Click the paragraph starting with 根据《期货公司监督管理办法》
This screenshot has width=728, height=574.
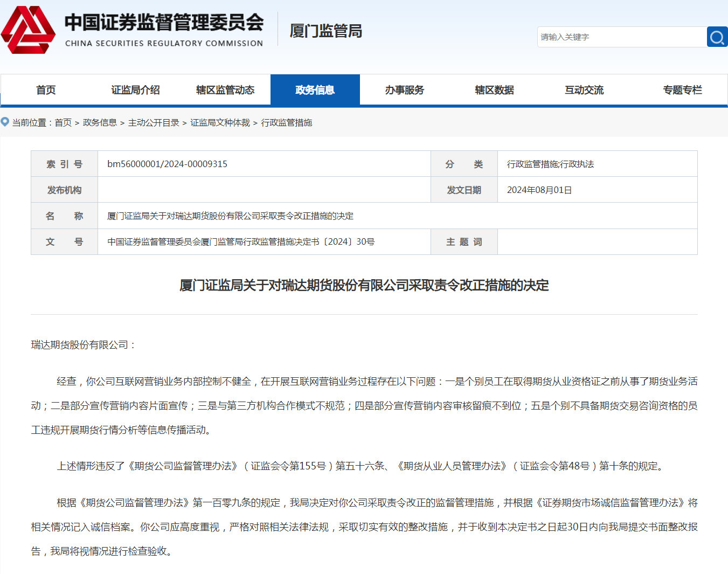click(364, 527)
